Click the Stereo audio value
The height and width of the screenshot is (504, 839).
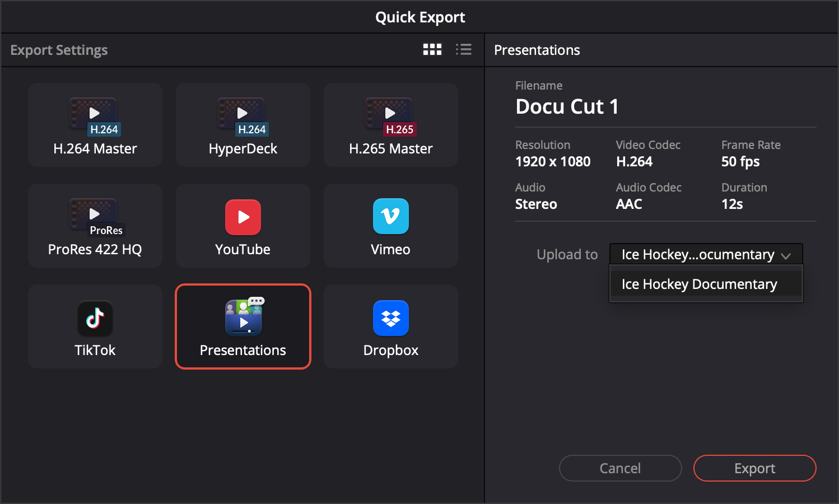[536, 204]
